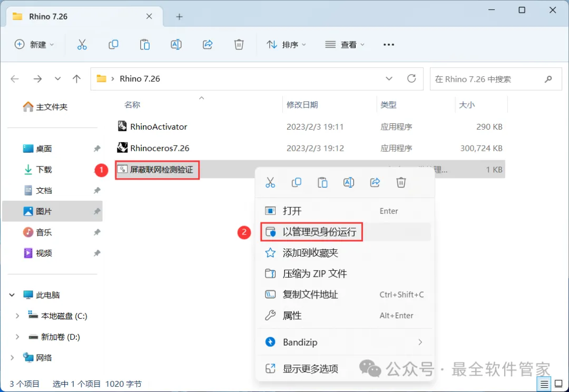Viewport: 569px width, 392px height.
Task: Collapse the 此电脑 tree node
Action: [12, 295]
